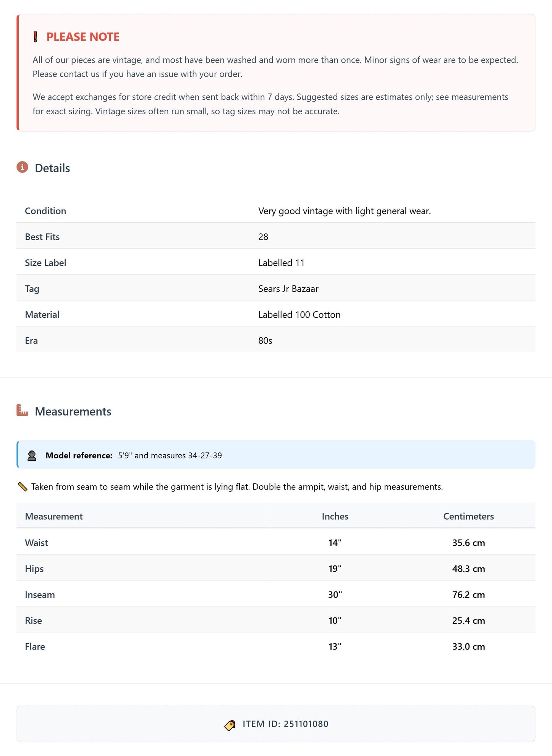
Task: Select the Inches column header
Action: pos(335,516)
